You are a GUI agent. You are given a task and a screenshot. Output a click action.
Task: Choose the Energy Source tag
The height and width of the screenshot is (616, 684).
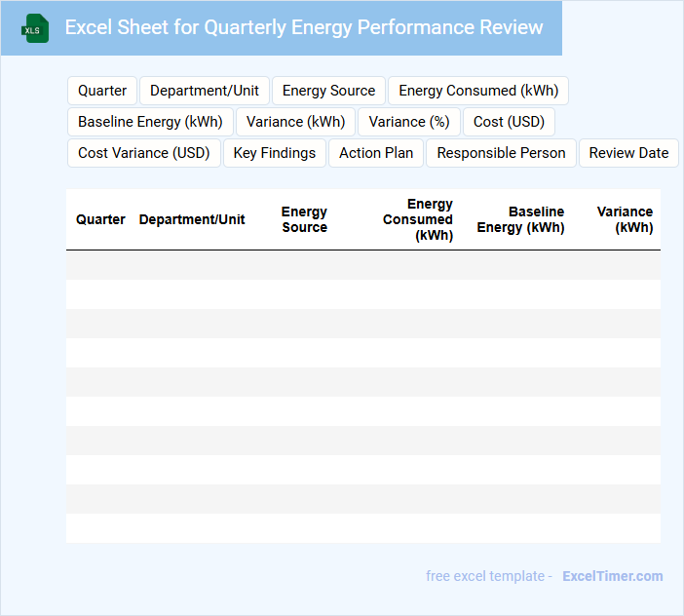328,91
